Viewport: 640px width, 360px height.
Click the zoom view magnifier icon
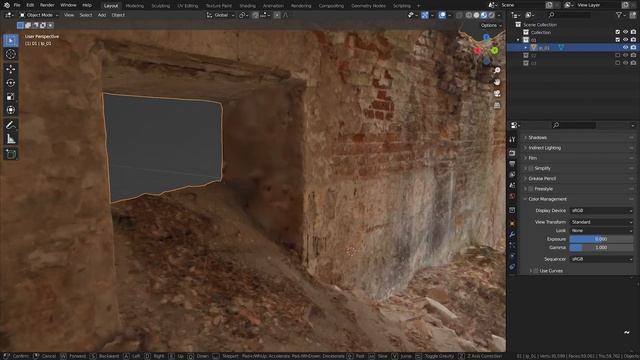pos(497,71)
